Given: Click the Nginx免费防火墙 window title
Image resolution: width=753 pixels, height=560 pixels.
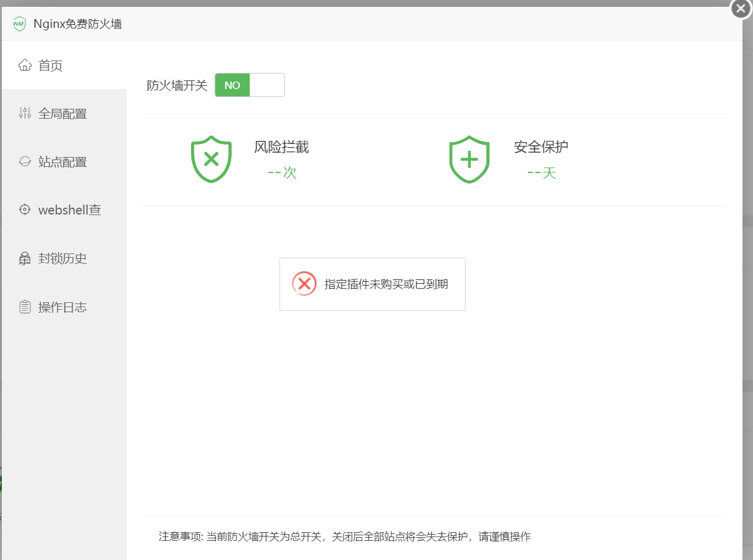Looking at the screenshot, I should pyautogui.click(x=77, y=24).
